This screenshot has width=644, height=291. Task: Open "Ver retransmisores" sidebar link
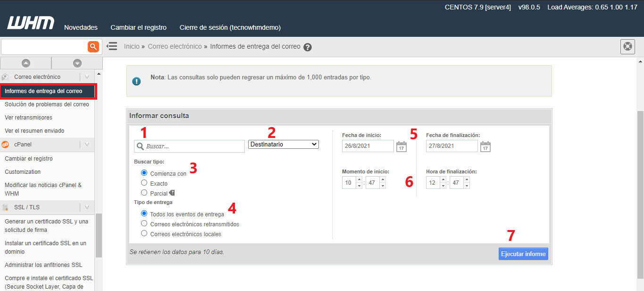tap(28, 117)
